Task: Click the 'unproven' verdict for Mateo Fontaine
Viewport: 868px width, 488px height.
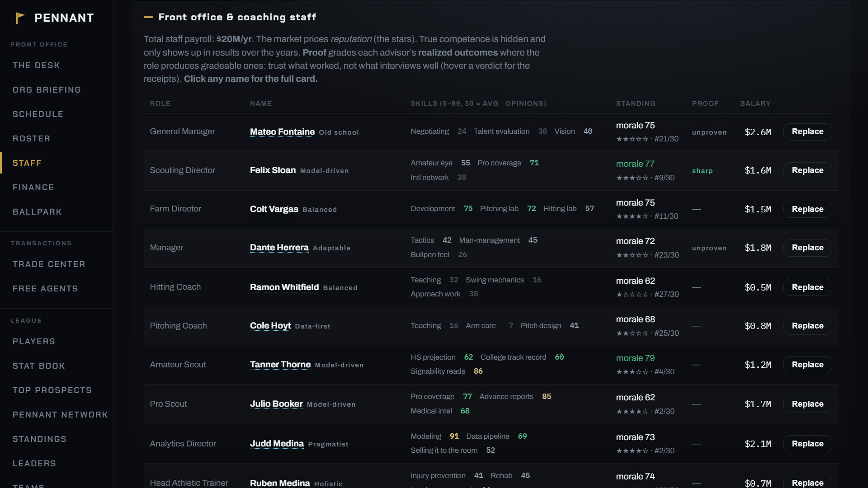Action: tap(709, 132)
